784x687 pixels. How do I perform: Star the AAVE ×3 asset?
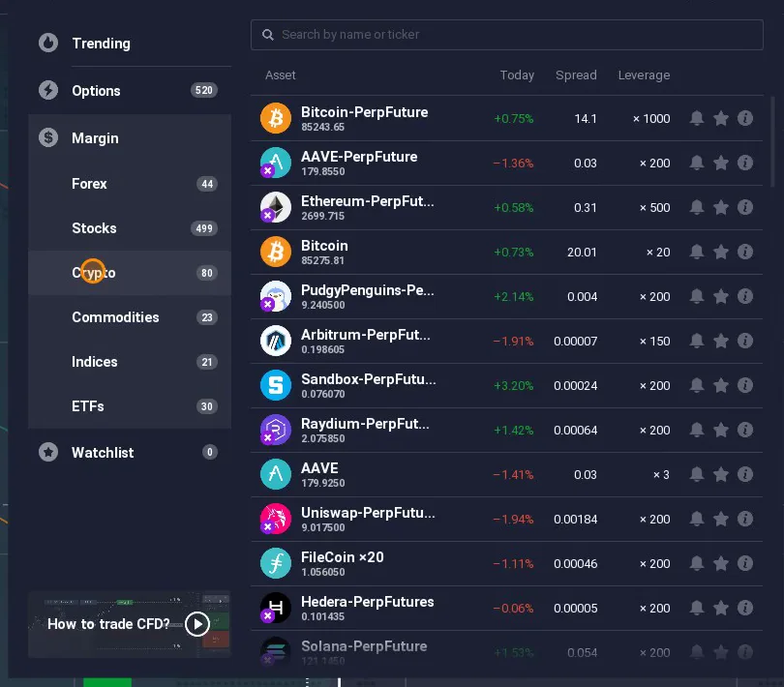[720, 474]
